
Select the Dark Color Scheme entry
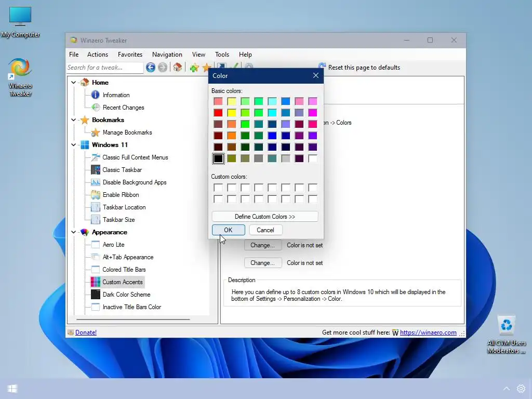click(x=127, y=295)
